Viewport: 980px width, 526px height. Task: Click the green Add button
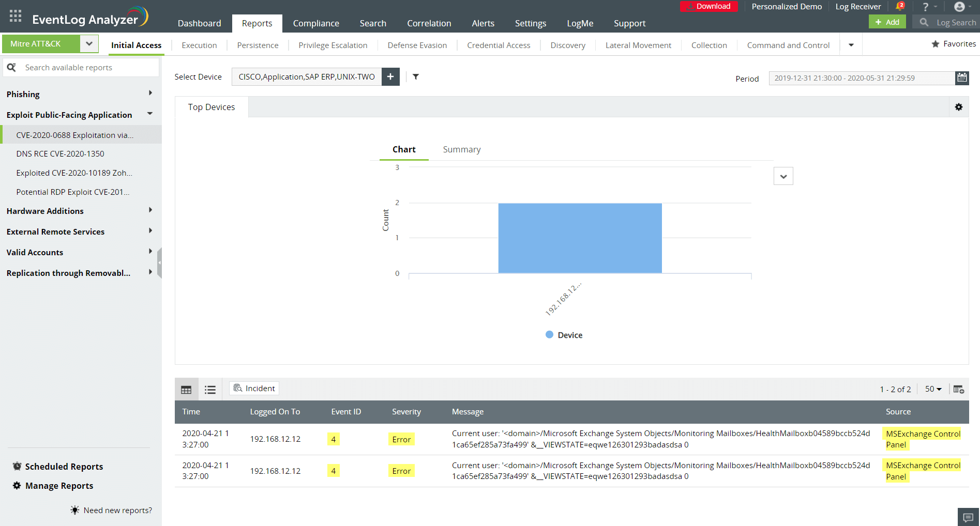pyautogui.click(x=887, y=22)
